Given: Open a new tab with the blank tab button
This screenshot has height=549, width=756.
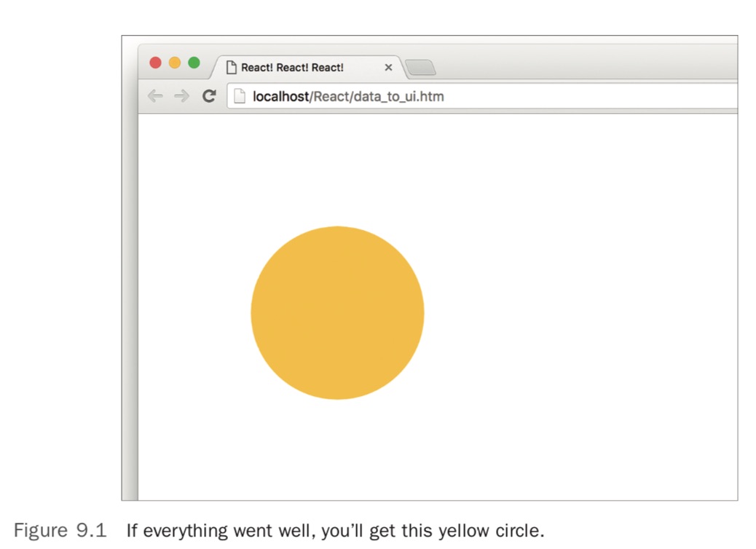Looking at the screenshot, I should point(420,68).
